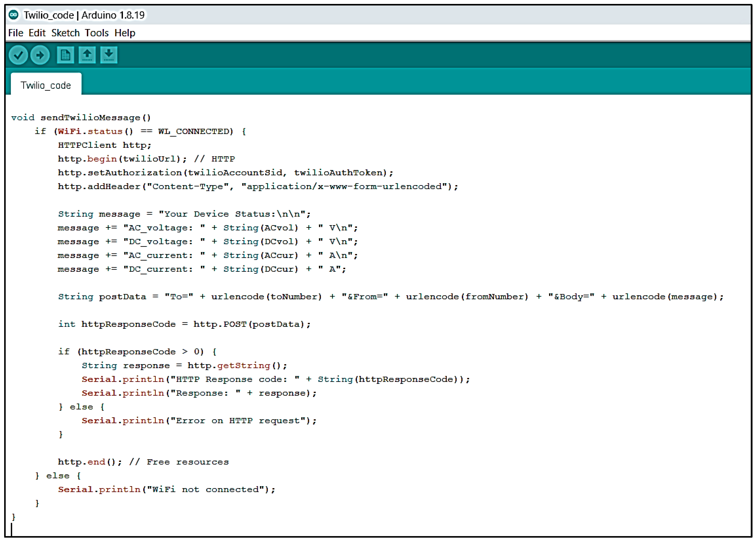Click the "WiFi not connected" println line
The height and width of the screenshot is (542, 756).
pyautogui.click(x=167, y=489)
